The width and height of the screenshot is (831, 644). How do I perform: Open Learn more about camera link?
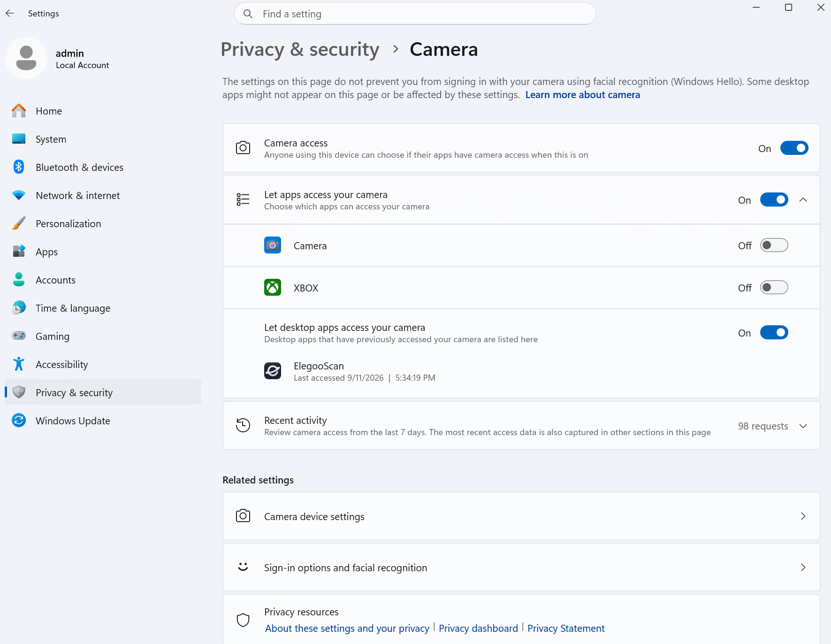(583, 95)
